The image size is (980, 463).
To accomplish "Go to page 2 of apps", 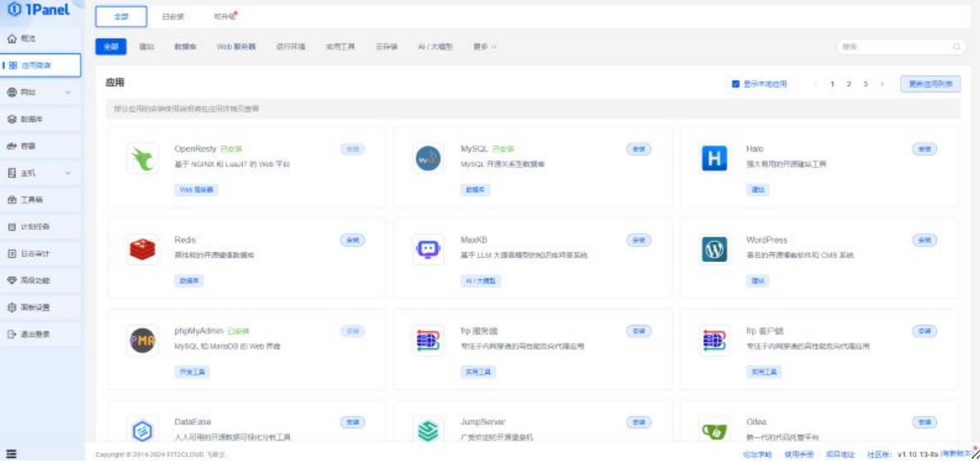I will coord(849,84).
